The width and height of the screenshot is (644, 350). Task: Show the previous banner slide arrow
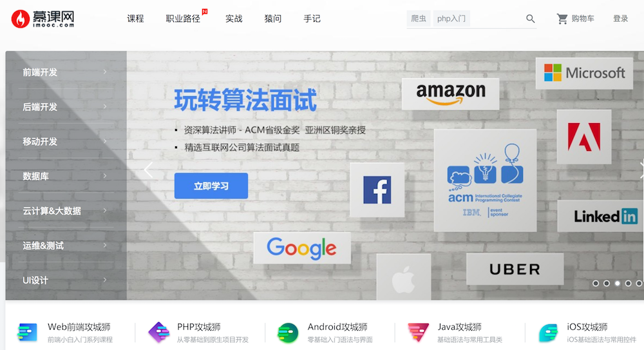coord(149,170)
